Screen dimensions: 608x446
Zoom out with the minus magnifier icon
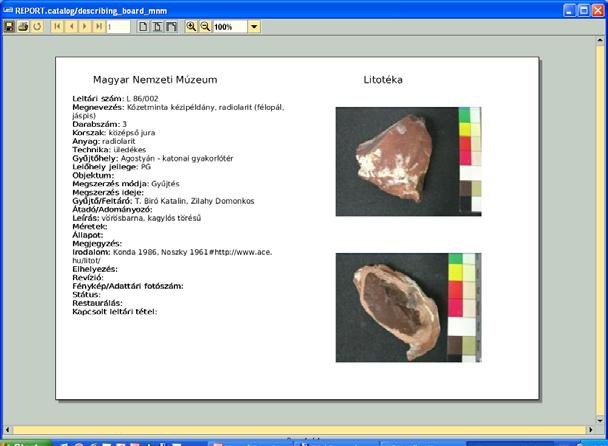(205, 27)
